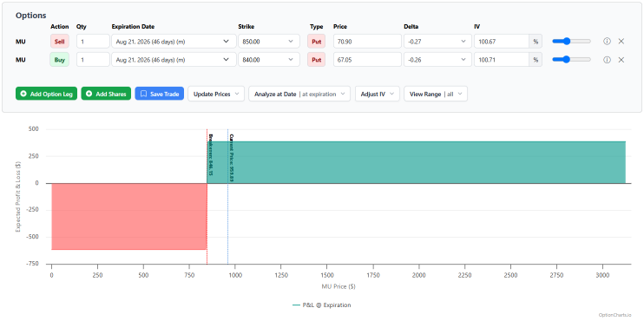Toggle the Put type on the 850 leg
Screen dimensions: 644x321
pyautogui.click(x=316, y=41)
